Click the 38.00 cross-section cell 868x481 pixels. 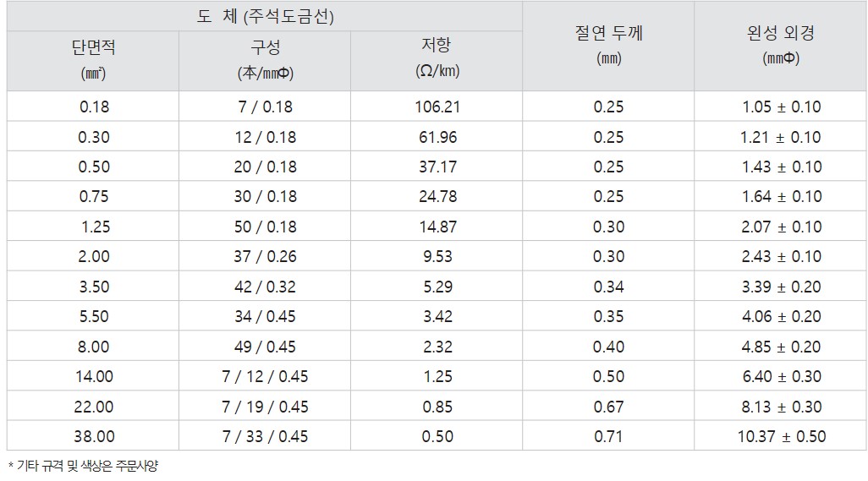94,436
